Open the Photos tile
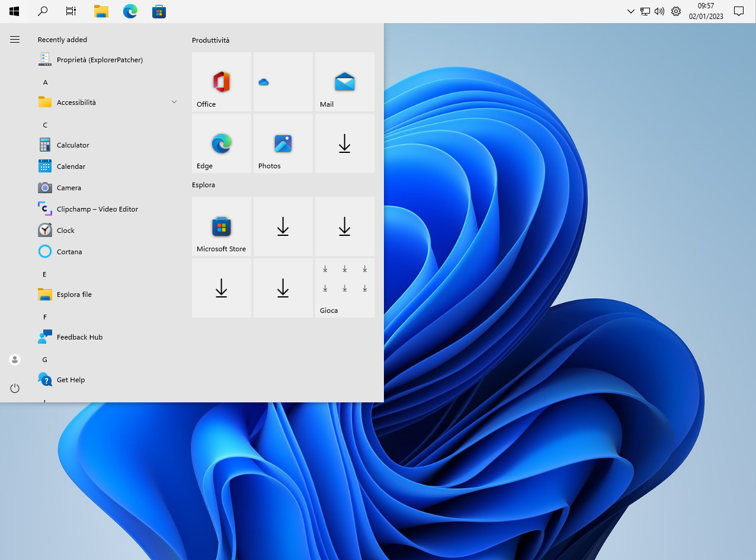Screen dimensions: 756x560 [x=283, y=143]
